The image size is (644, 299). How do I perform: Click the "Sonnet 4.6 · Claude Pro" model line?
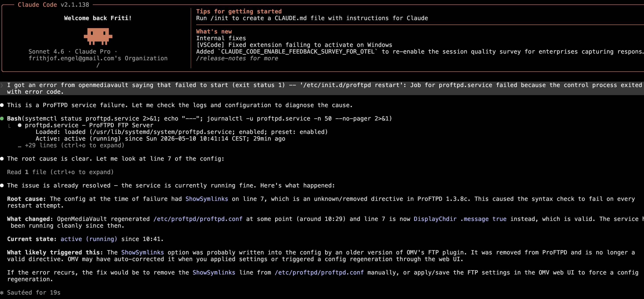[x=73, y=52]
